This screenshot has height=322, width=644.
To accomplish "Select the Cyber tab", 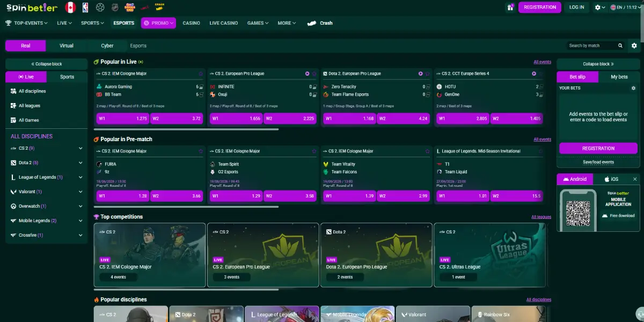I will 107,46.
